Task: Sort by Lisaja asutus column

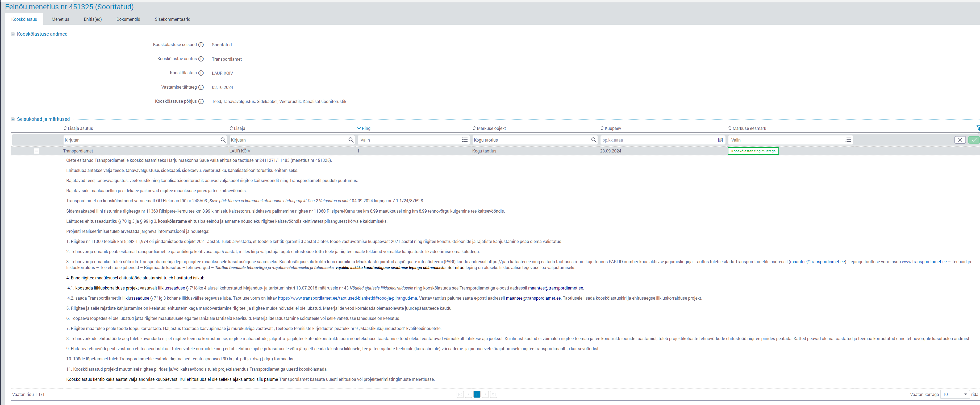Action: (78, 128)
